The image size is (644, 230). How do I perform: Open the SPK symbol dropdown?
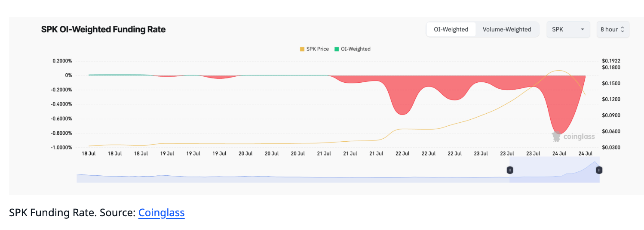pyautogui.click(x=568, y=30)
